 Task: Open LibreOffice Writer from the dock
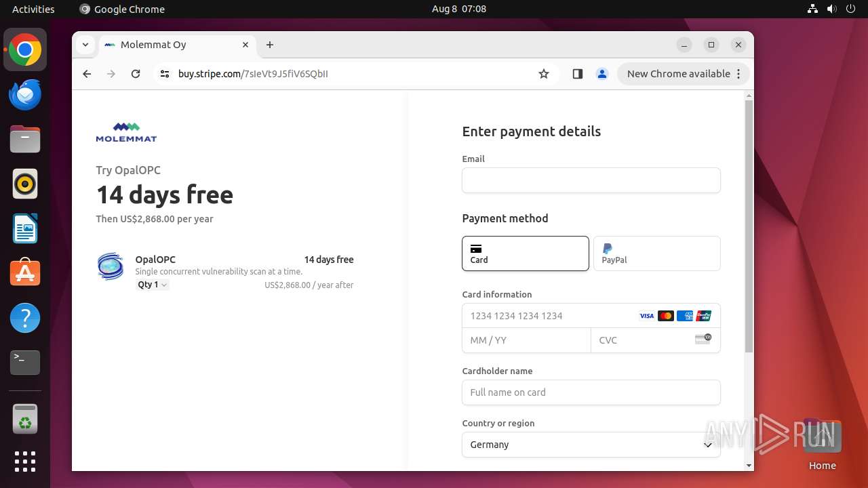25,229
